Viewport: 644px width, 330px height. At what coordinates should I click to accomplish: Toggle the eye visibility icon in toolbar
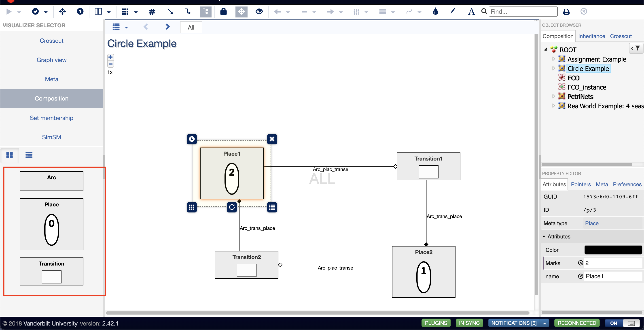259,11
